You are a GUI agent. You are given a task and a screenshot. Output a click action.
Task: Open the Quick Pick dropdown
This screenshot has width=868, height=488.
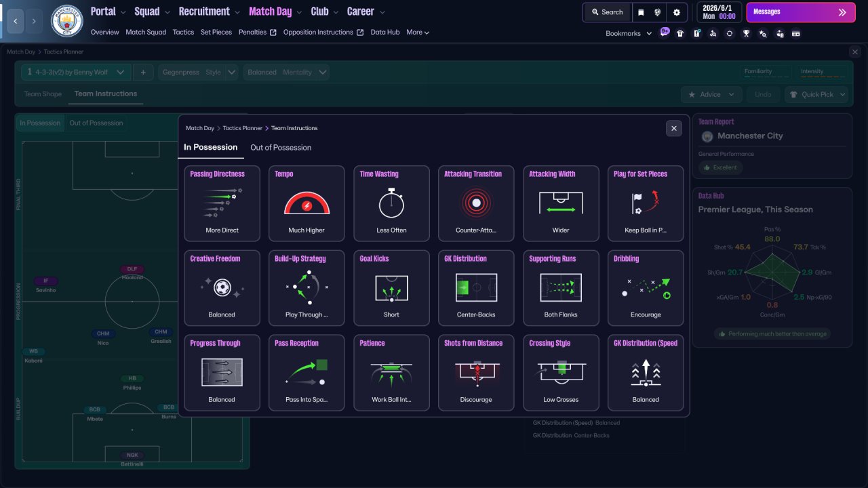click(816, 94)
